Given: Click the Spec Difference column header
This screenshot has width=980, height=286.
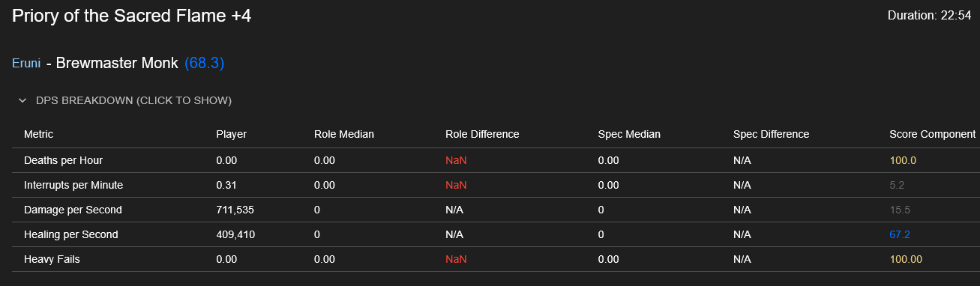Looking at the screenshot, I should coord(772,134).
